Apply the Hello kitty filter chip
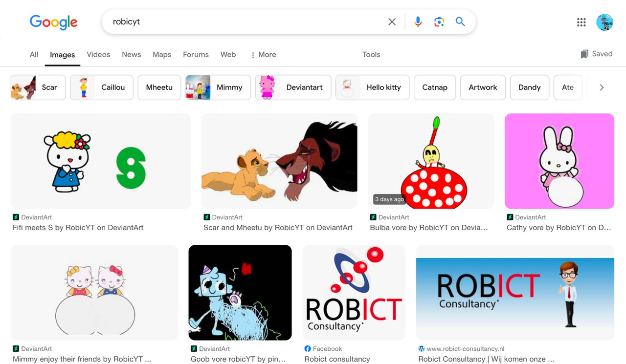Screen dimensions: 626x364 (x=372, y=87)
